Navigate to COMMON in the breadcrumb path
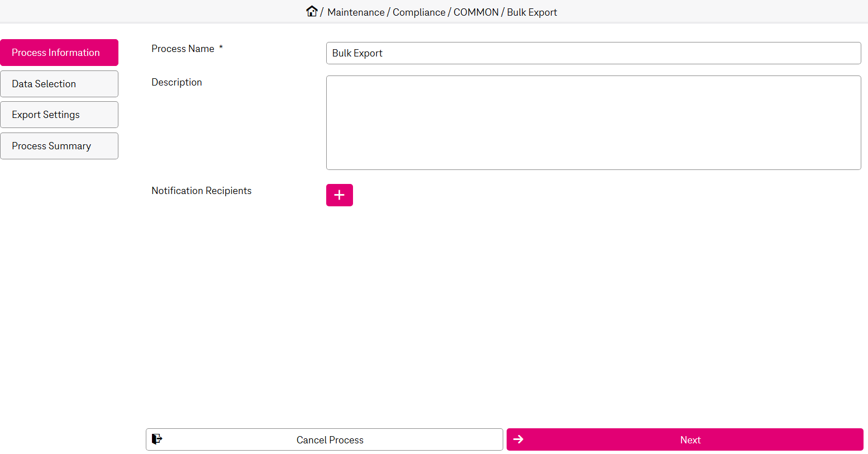This screenshot has width=868, height=454. click(476, 12)
